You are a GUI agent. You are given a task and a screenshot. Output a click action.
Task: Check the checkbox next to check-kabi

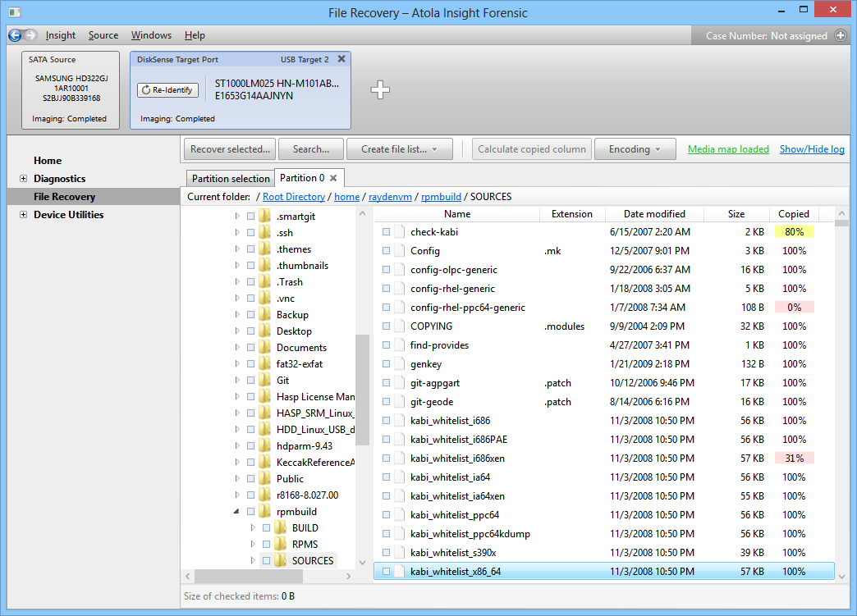(386, 231)
